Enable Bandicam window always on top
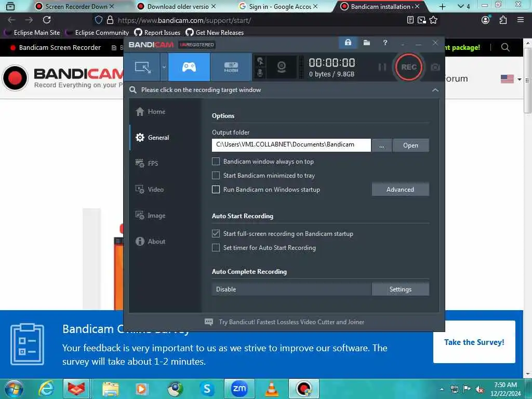The width and height of the screenshot is (532, 399). pyautogui.click(x=216, y=162)
